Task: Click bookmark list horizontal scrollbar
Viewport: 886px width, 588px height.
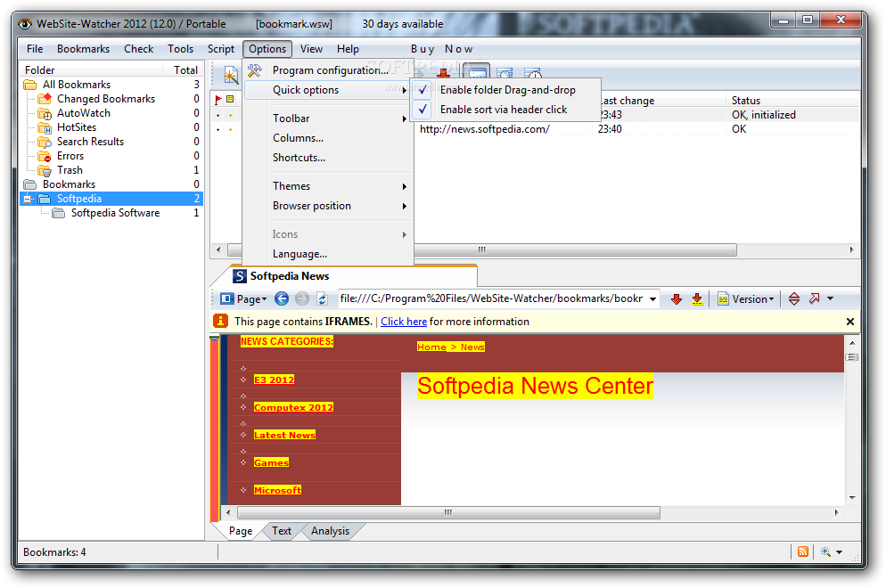Action: [x=481, y=249]
